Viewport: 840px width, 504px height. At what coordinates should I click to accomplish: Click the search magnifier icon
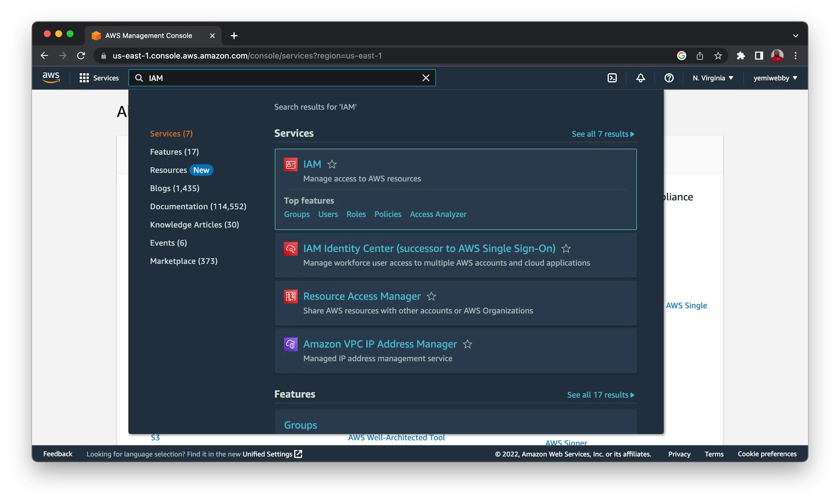(139, 78)
